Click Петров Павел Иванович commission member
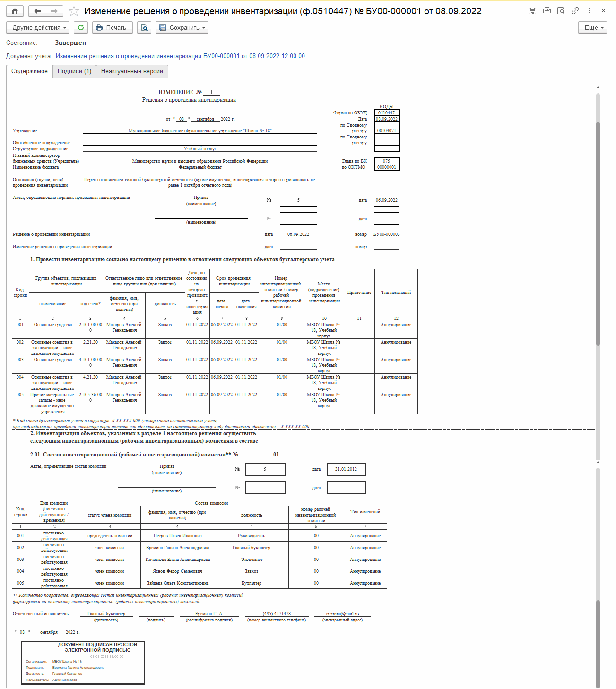 [x=178, y=536]
